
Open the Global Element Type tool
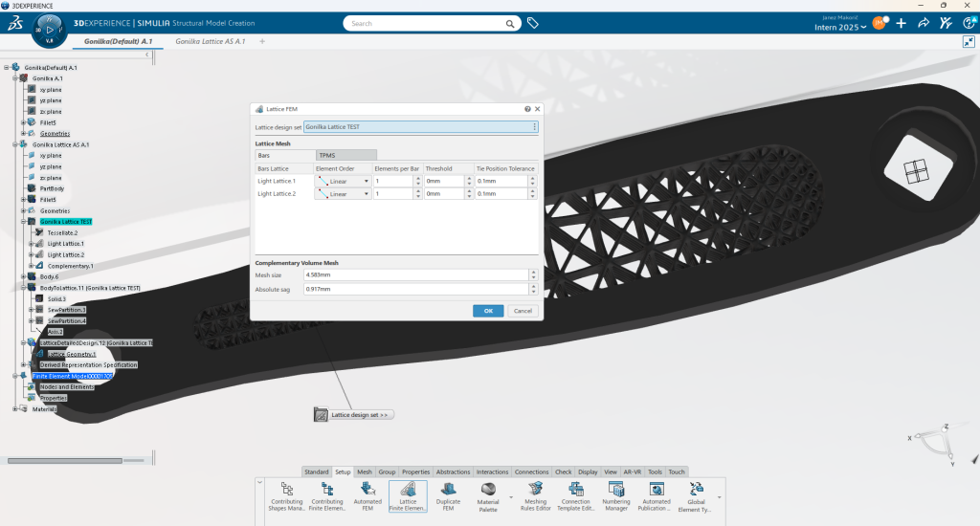tap(696, 496)
